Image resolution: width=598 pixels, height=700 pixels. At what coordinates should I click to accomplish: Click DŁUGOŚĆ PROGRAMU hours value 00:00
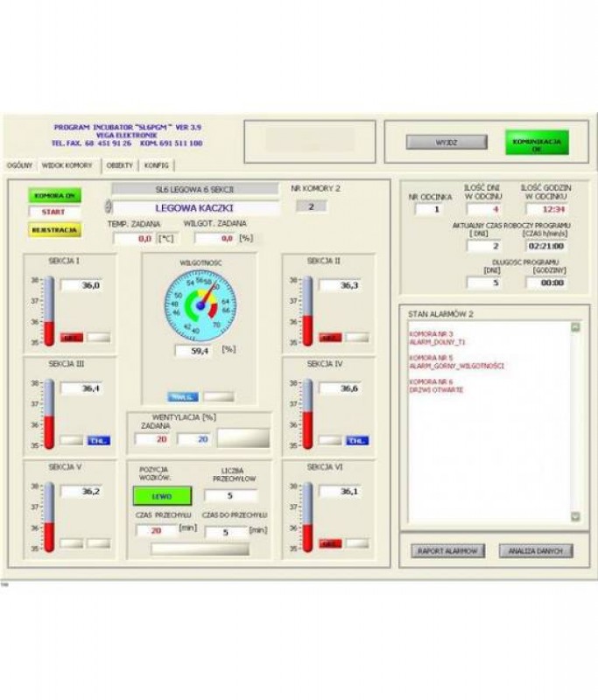[546, 283]
